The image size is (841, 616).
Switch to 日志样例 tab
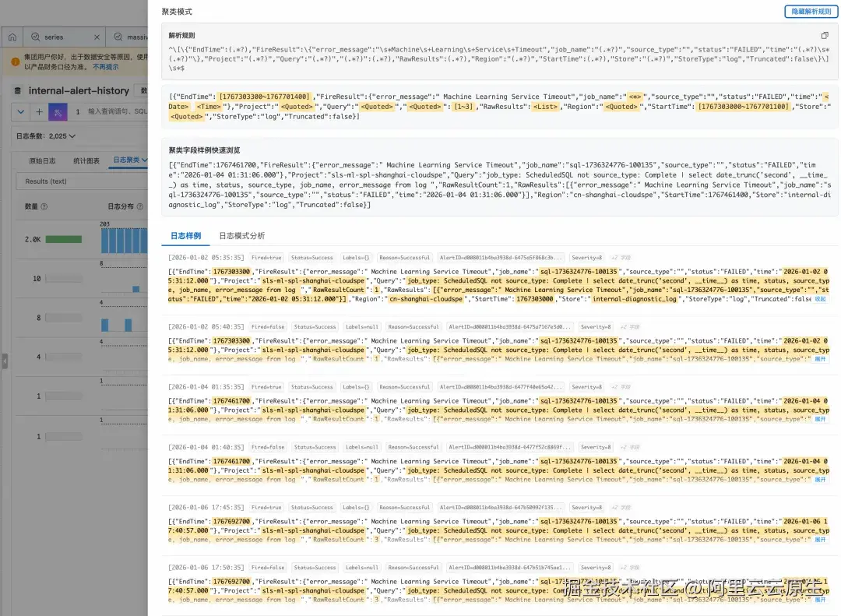185,235
